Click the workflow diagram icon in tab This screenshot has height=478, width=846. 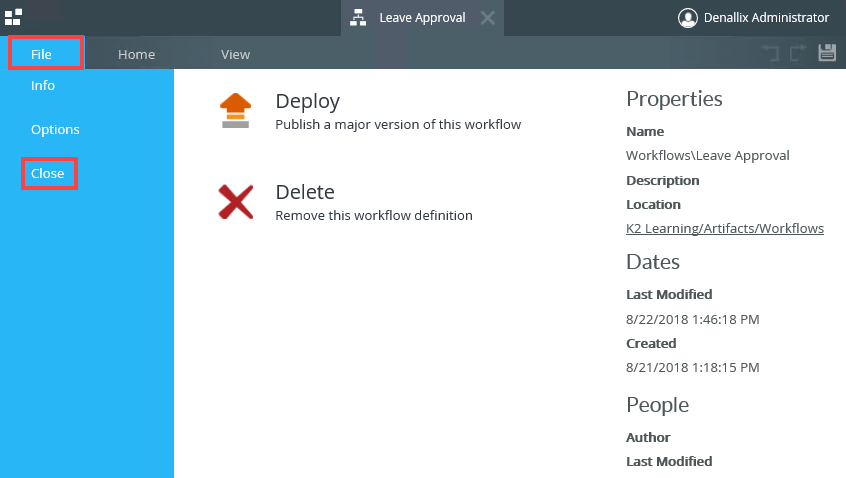(358, 18)
